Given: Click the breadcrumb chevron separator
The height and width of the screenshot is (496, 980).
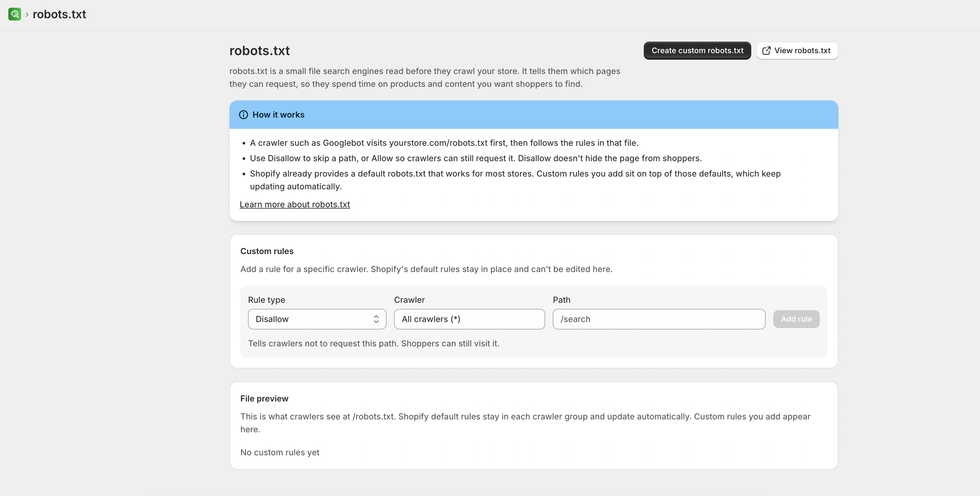Looking at the screenshot, I should [27, 14].
